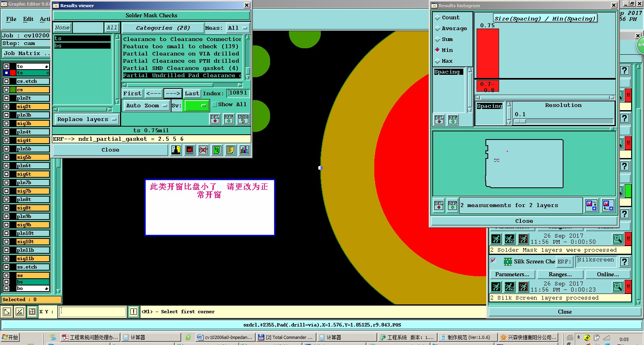Click the black and yellow silhouette icon

(176, 150)
